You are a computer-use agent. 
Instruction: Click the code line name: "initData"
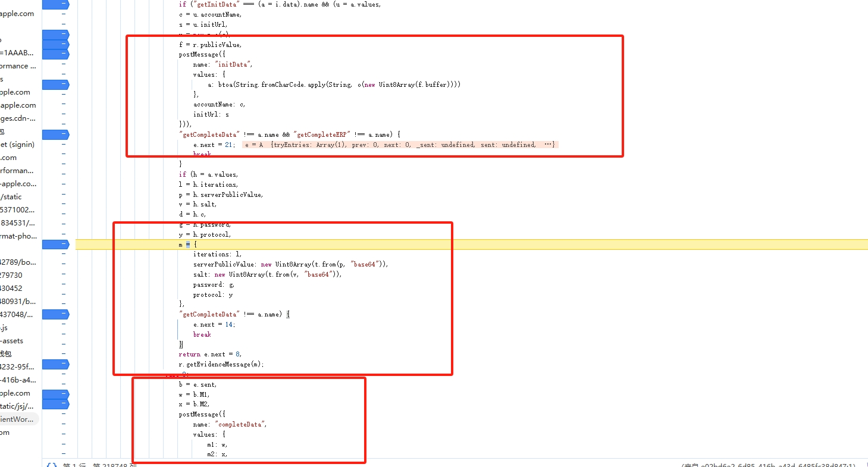[x=223, y=64]
